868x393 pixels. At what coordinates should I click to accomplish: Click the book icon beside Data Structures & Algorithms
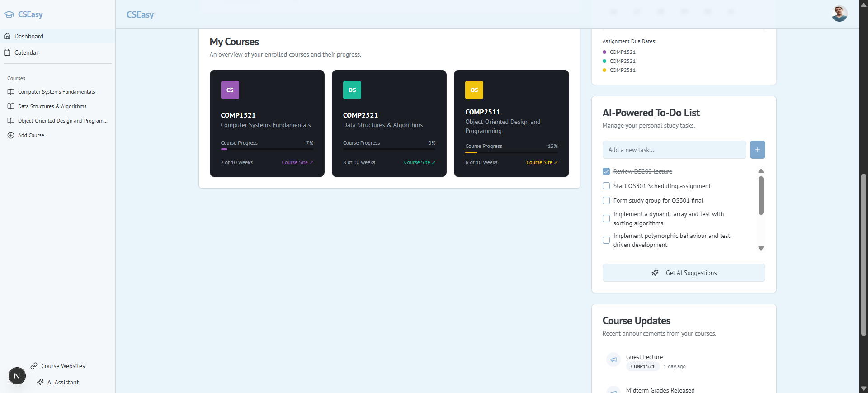pos(11,106)
